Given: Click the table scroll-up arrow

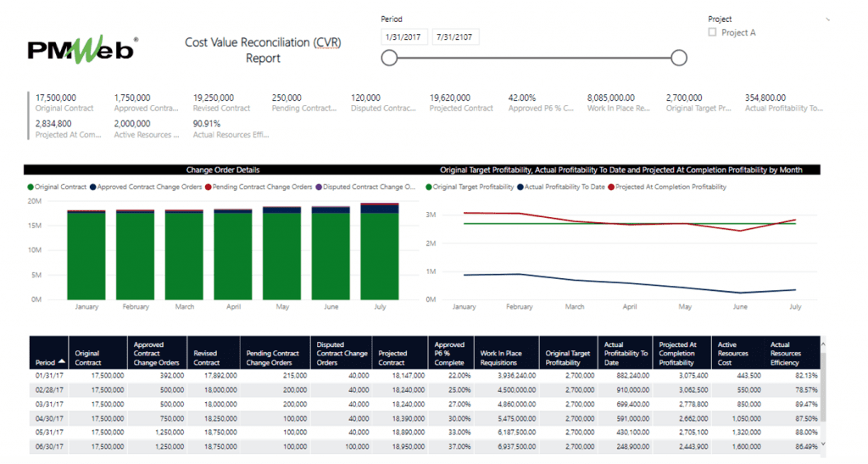Looking at the screenshot, I should (x=823, y=344).
